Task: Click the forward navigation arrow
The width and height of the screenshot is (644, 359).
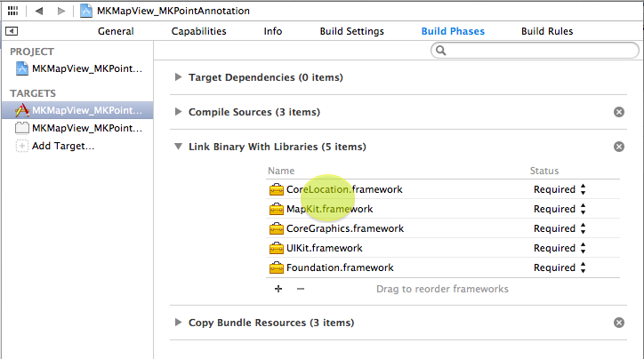Action: pyautogui.click(x=60, y=11)
